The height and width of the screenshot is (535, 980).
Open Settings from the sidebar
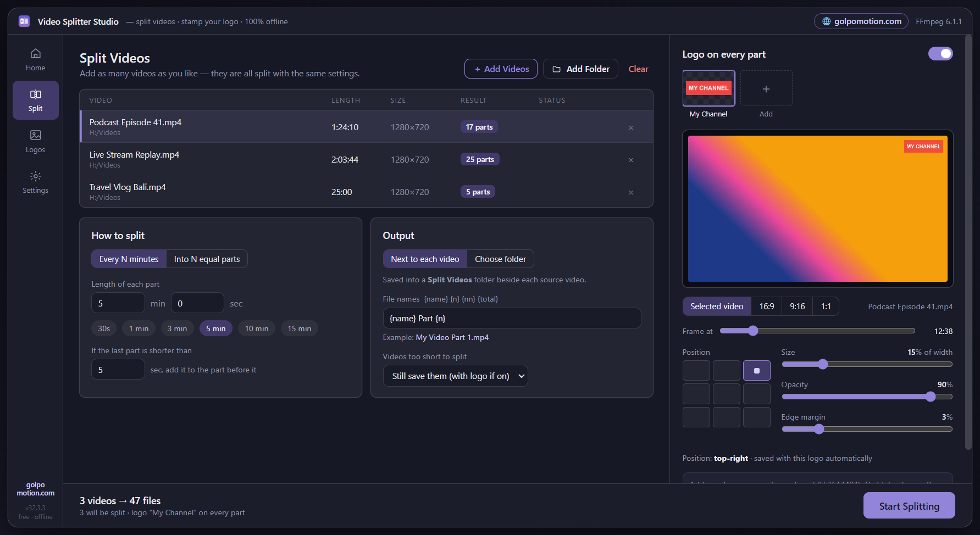pos(35,182)
